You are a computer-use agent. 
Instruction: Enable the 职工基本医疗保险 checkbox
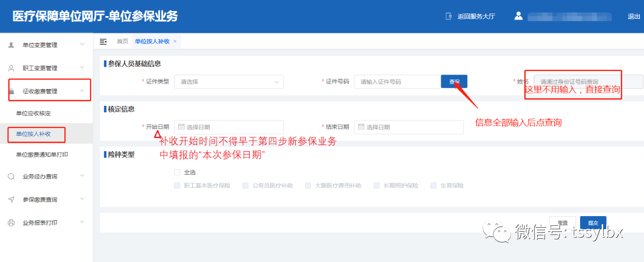coord(177,185)
